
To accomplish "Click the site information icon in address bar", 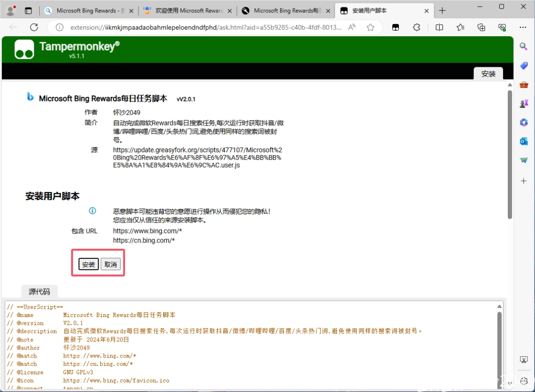I will coord(59,27).
